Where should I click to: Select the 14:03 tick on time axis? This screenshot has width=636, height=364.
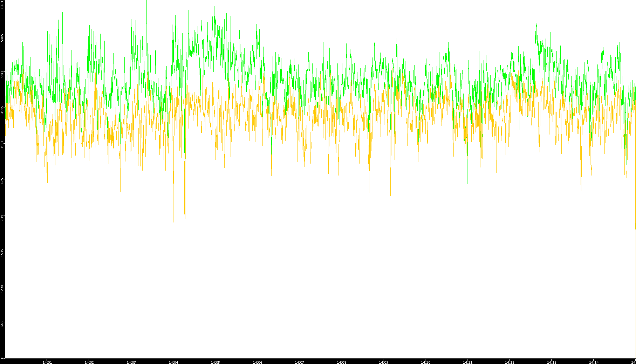coord(131,362)
